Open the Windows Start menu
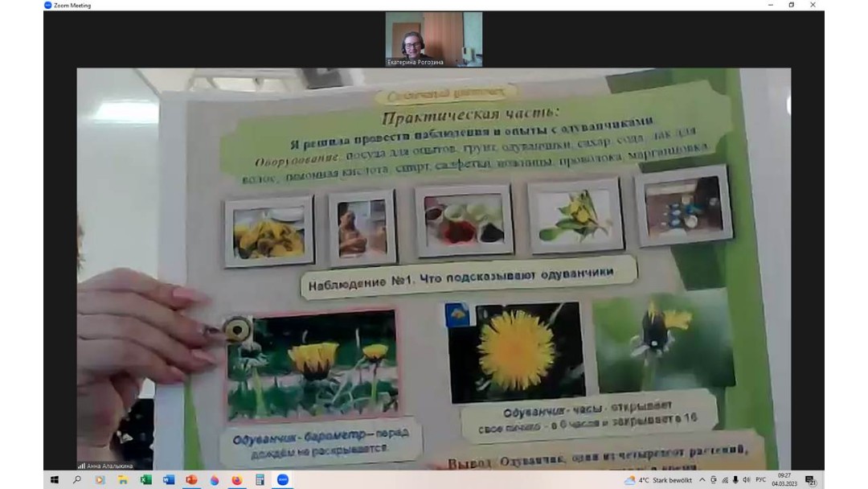 [55, 480]
